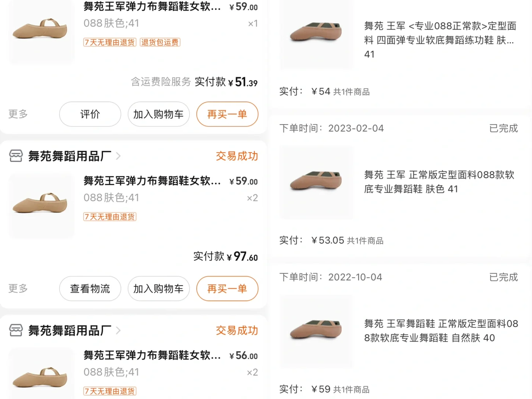Screen dimensions: 532x399
Task: Open 更多 options on the ¥97.60 order
Action: [18, 288]
